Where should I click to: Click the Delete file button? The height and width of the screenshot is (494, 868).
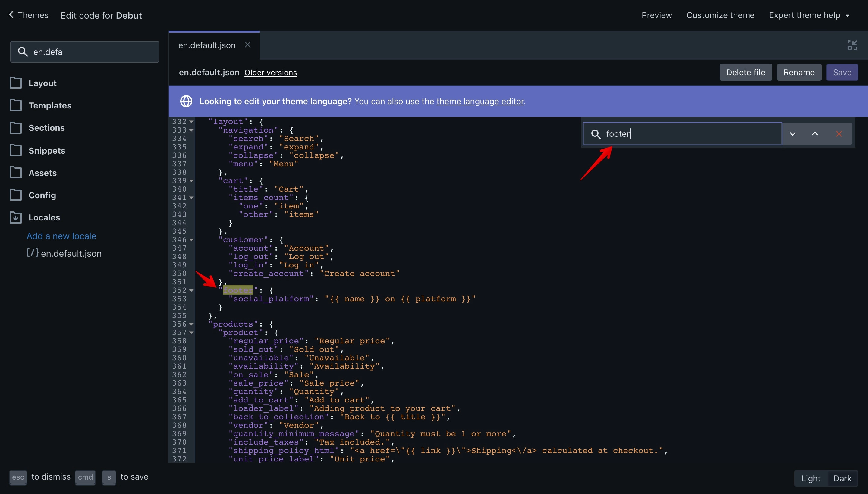point(745,72)
